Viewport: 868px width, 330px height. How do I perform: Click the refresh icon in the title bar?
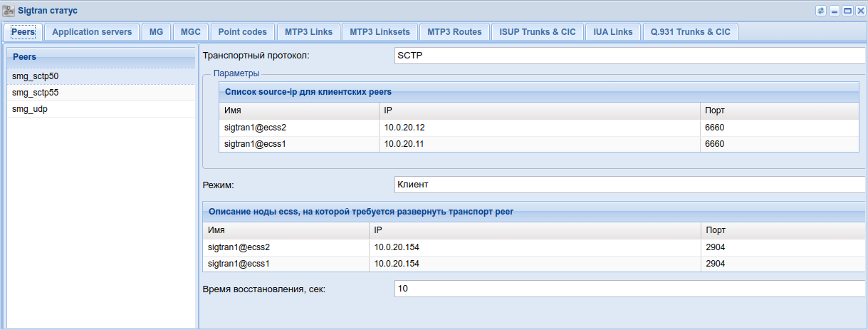(821, 11)
